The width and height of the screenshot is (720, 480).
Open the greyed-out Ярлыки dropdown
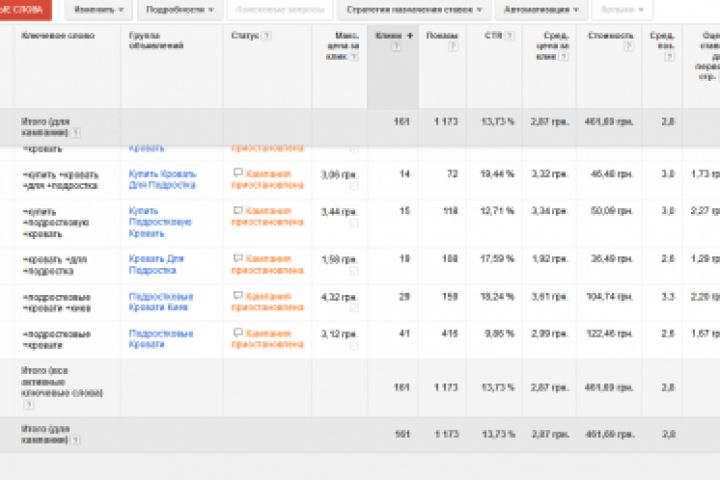(x=622, y=10)
